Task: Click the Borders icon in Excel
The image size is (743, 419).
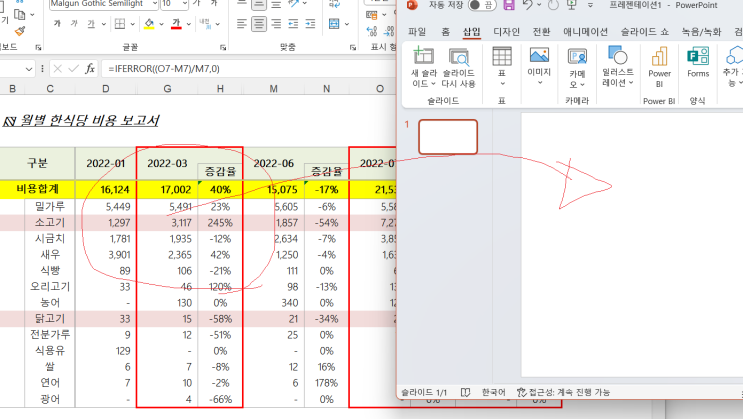Action: [x=120, y=24]
